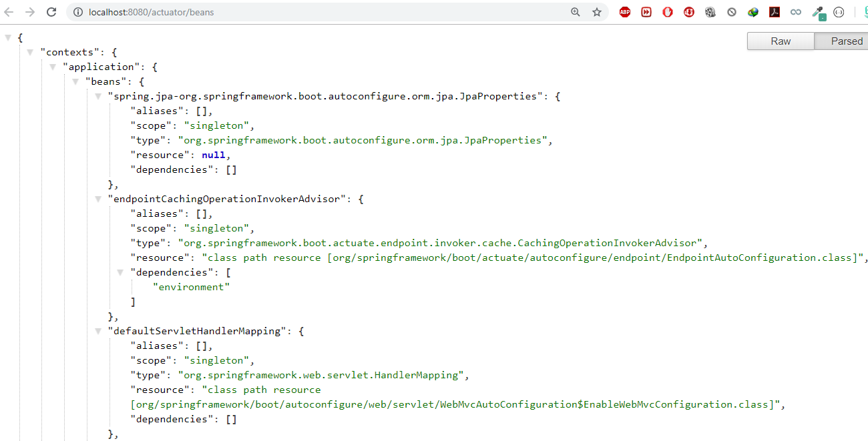
Task: Open the infinity symbol extension
Action: click(x=795, y=12)
